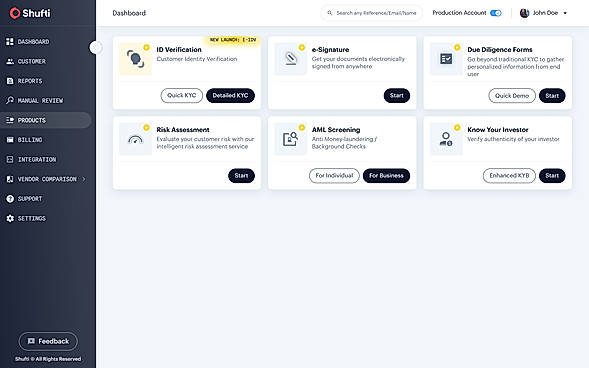
Task: Expand the Vendor Comparison submenu chevron
Action: (84, 179)
